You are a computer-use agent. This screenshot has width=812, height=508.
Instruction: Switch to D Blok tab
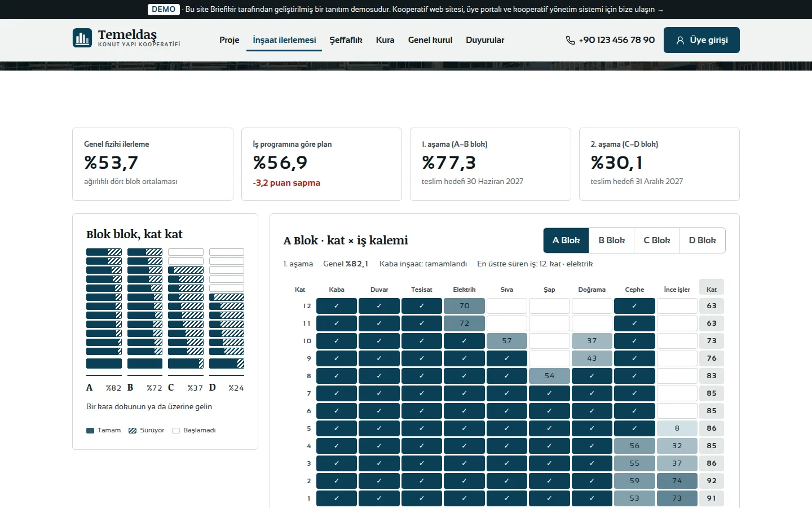[x=703, y=240]
